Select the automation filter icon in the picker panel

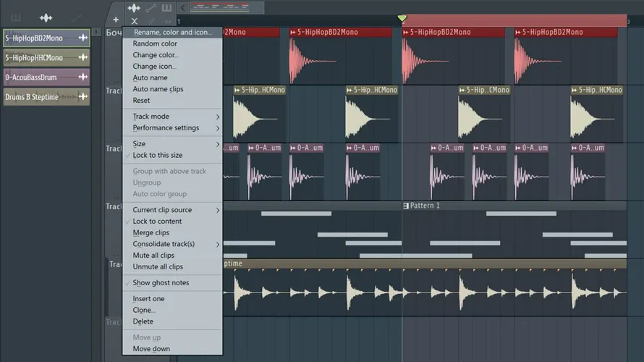point(77,17)
